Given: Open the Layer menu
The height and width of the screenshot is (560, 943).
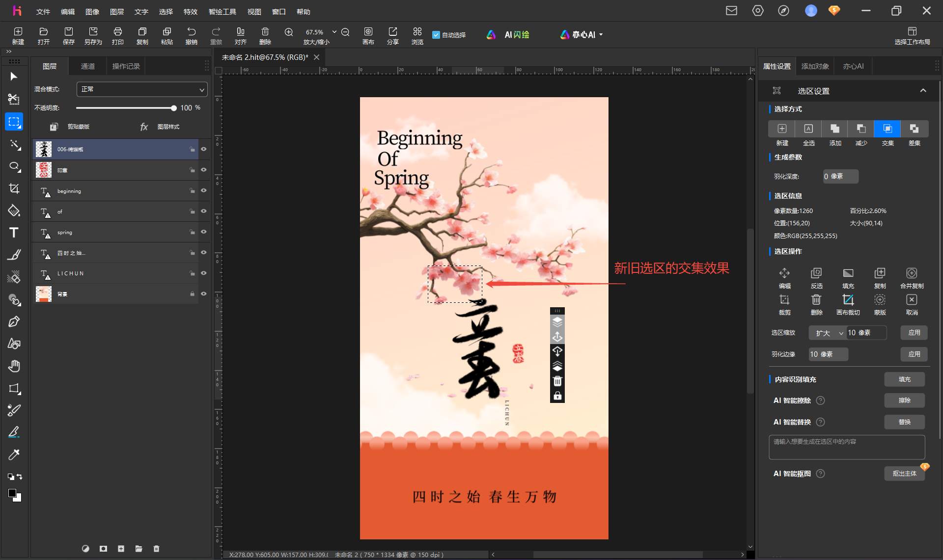Looking at the screenshot, I should point(117,11).
